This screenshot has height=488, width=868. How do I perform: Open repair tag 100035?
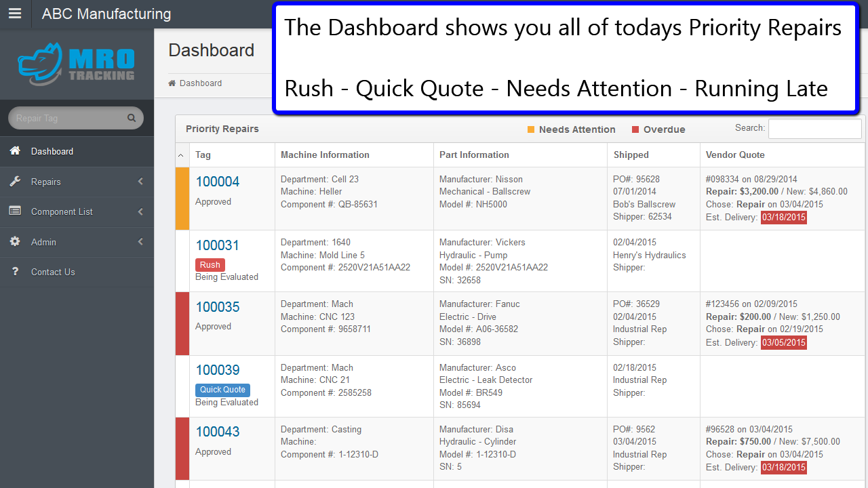tap(218, 307)
